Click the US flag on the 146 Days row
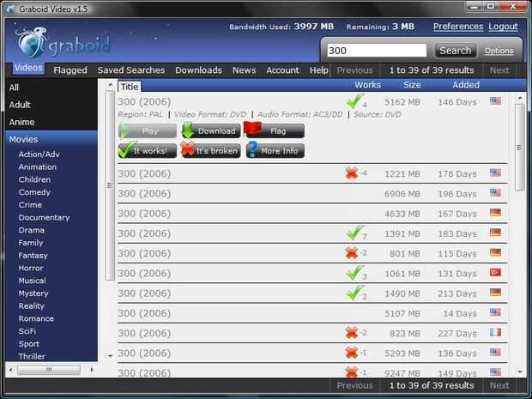Image resolution: width=532 pixels, height=399 pixels. click(495, 100)
